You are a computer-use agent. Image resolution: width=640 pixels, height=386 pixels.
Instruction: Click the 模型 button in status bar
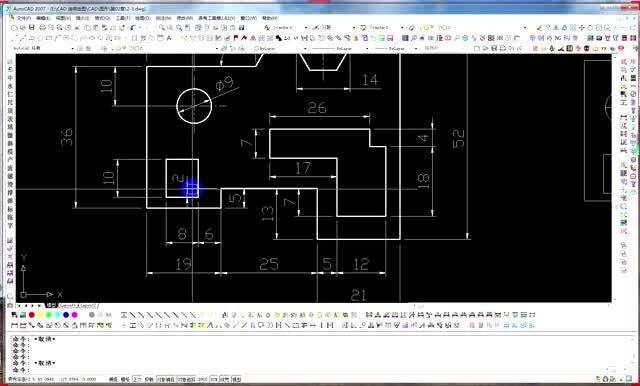tap(237, 379)
